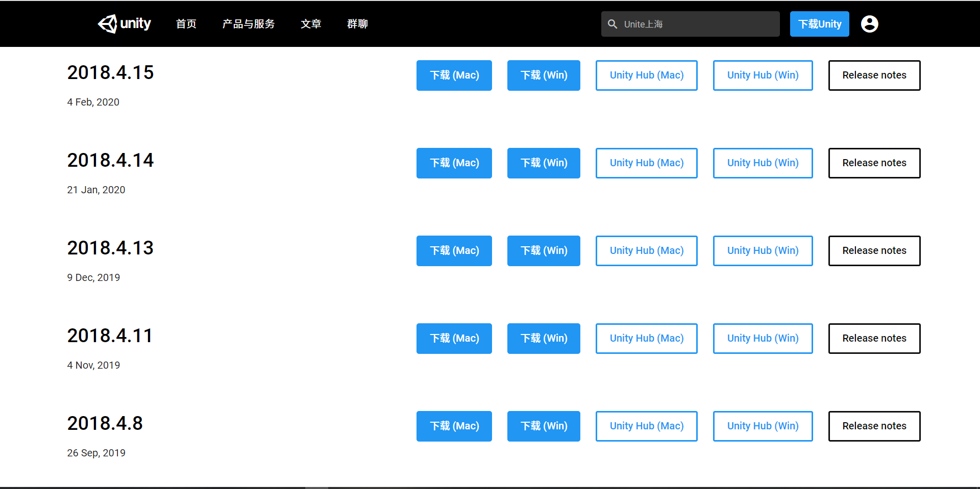This screenshot has height=489, width=980.
Task: Open the 产品与服务 menu item
Action: pyautogui.click(x=249, y=24)
